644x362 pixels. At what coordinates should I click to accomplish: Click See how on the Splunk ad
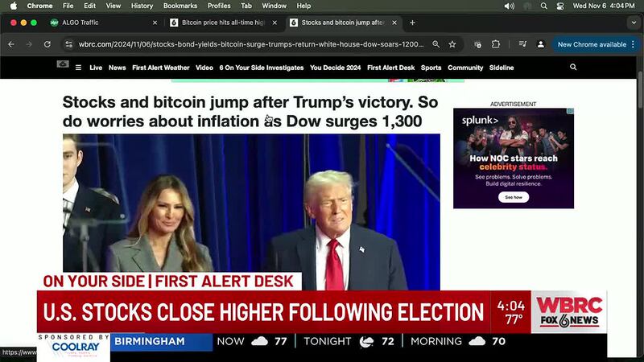click(x=514, y=197)
